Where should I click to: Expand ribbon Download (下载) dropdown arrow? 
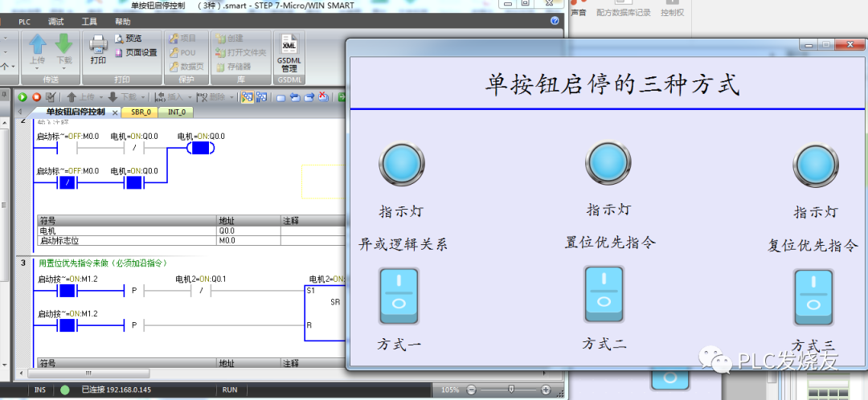point(64,68)
